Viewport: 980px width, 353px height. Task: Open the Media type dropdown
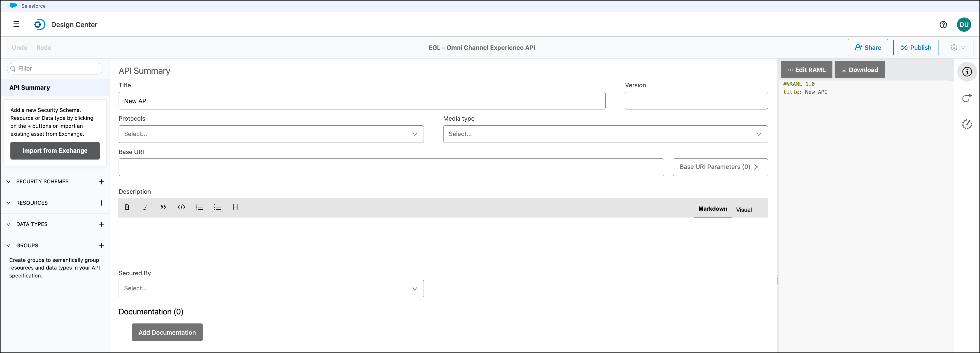point(605,134)
